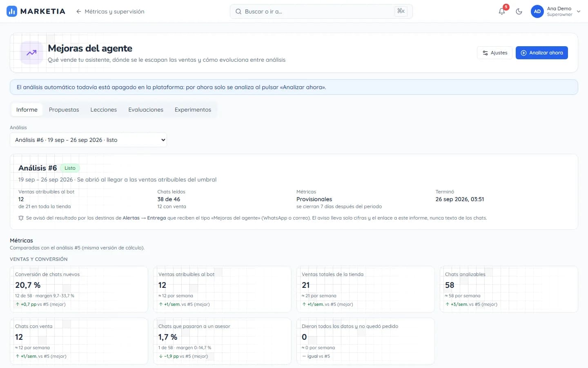Click the Conversión de chats nuevos card value 20,7 %

tap(28, 285)
